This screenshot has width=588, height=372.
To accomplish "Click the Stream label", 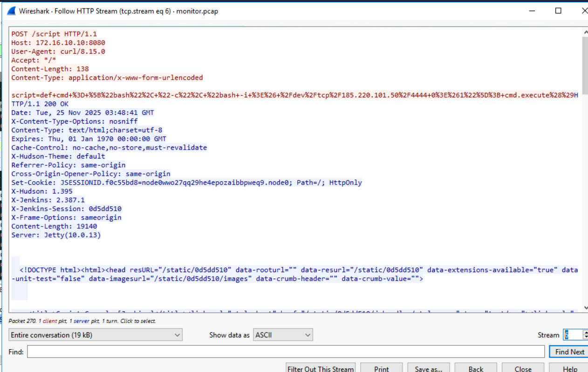I will [548, 335].
